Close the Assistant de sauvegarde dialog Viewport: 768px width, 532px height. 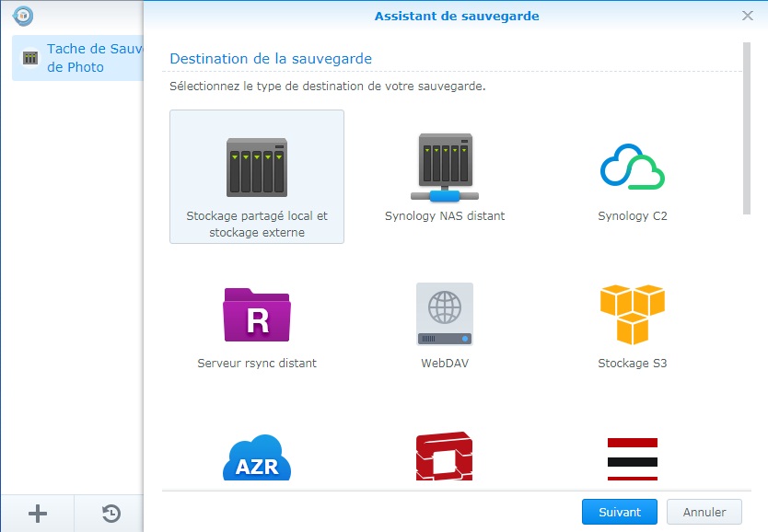point(748,16)
